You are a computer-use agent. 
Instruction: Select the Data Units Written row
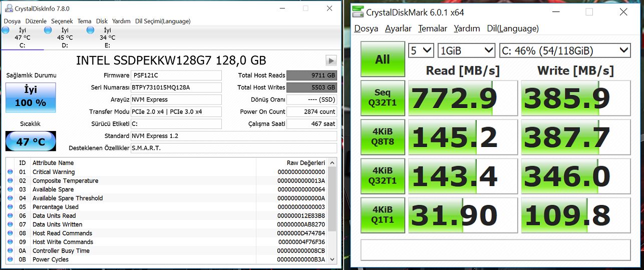coord(167,224)
